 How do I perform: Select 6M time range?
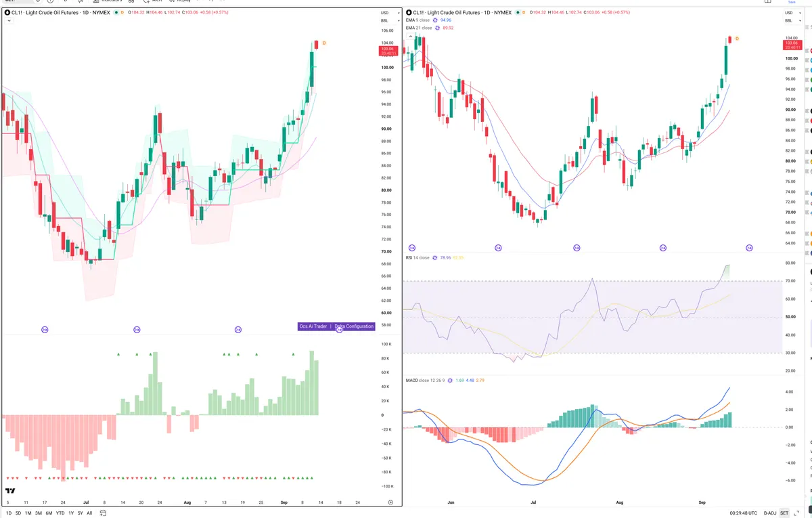click(49, 513)
